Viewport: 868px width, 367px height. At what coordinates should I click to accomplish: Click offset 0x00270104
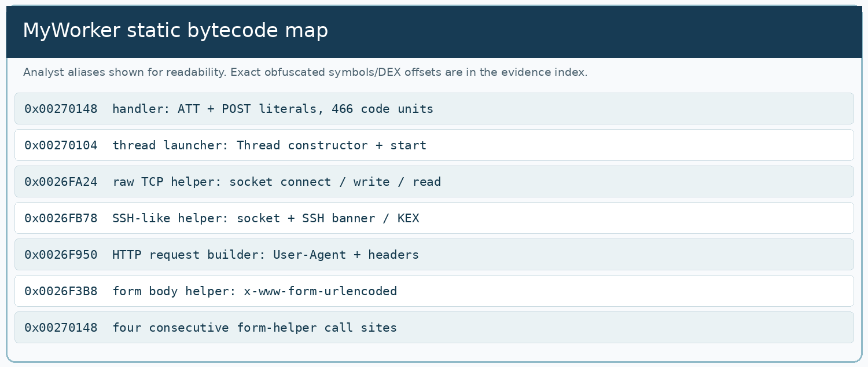61,145
